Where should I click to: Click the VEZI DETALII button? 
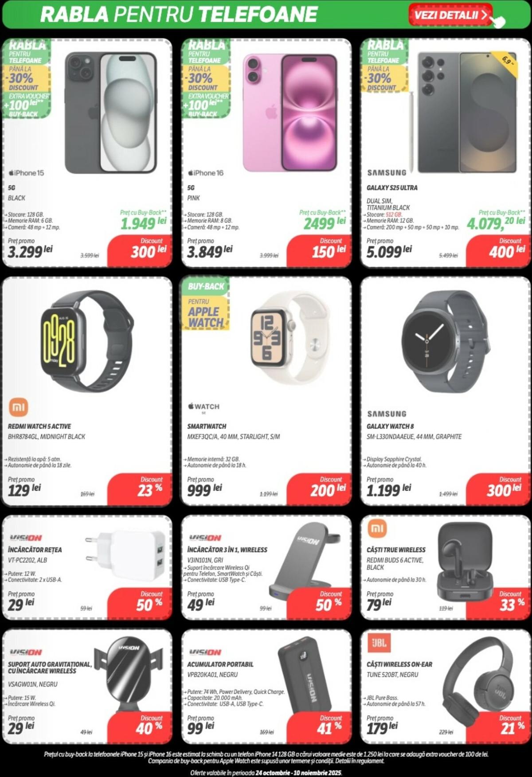[x=450, y=15]
